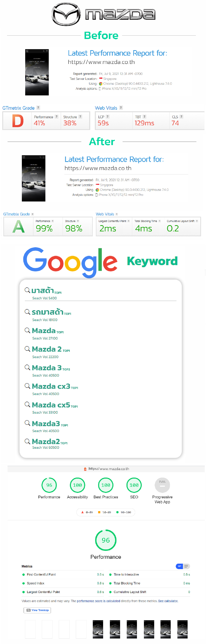This screenshot has height=644, width=206.
Task: Click the performance score is calculated link
Action: pos(98,601)
